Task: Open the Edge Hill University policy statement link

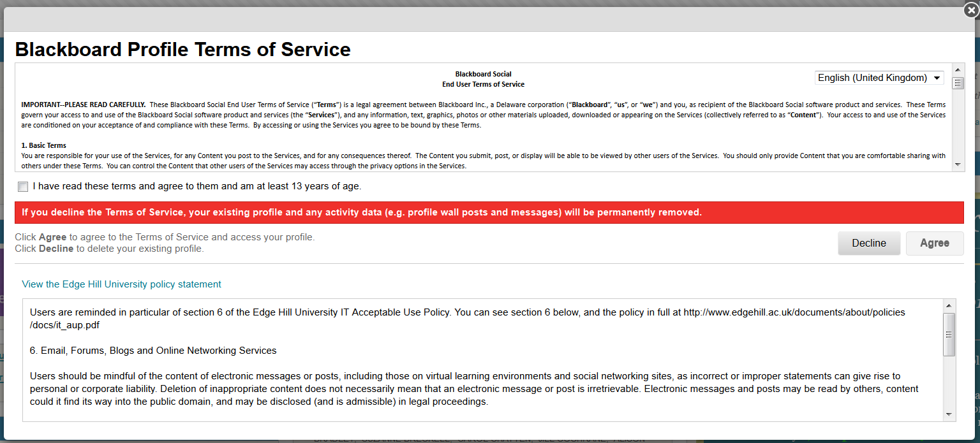Action: coord(121,284)
